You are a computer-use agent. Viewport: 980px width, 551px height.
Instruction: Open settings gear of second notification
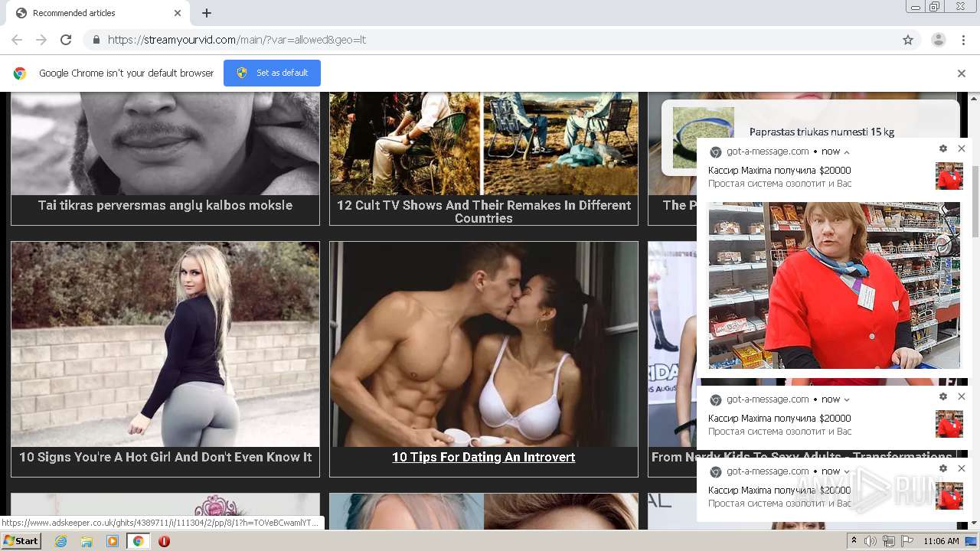(943, 396)
